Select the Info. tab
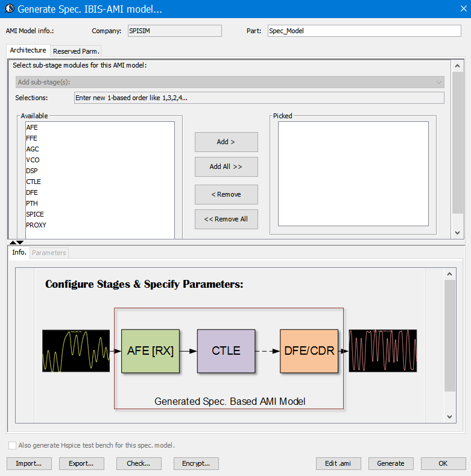471x476 pixels. [x=19, y=252]
